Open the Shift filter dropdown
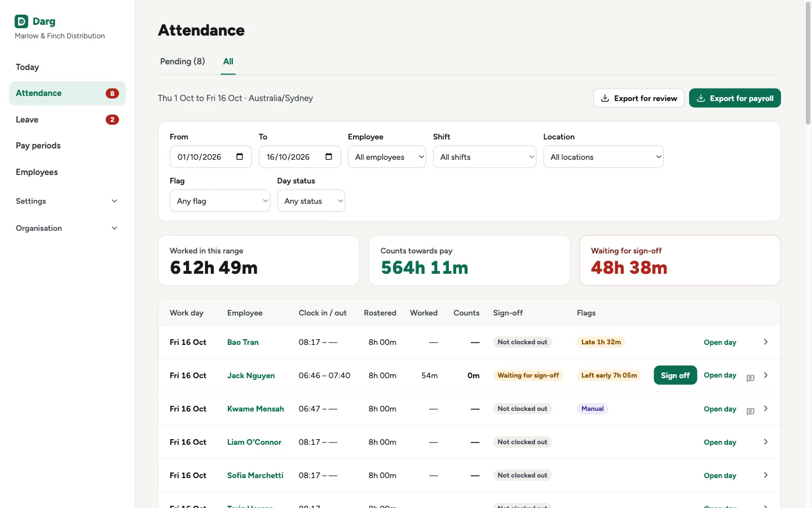The height and width of the screenshot is (508, 812). click(x=484, y=157)
